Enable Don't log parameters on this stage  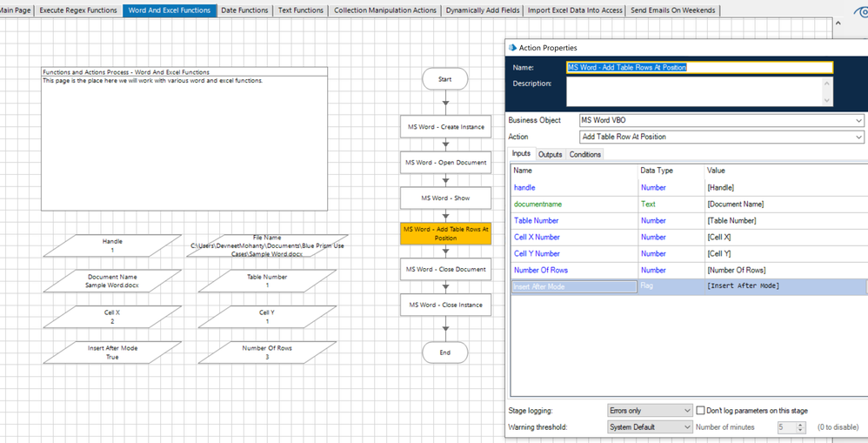coord(700,410)
